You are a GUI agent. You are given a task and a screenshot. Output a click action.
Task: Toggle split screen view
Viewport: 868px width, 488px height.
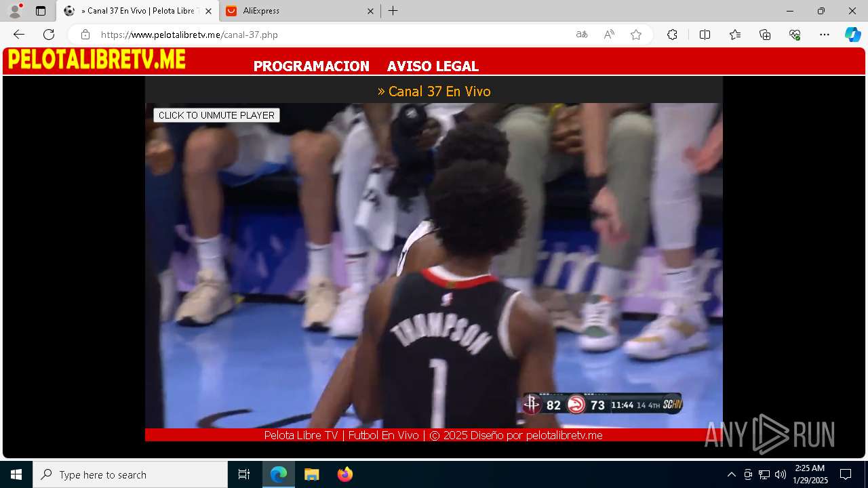click(705, 35)
